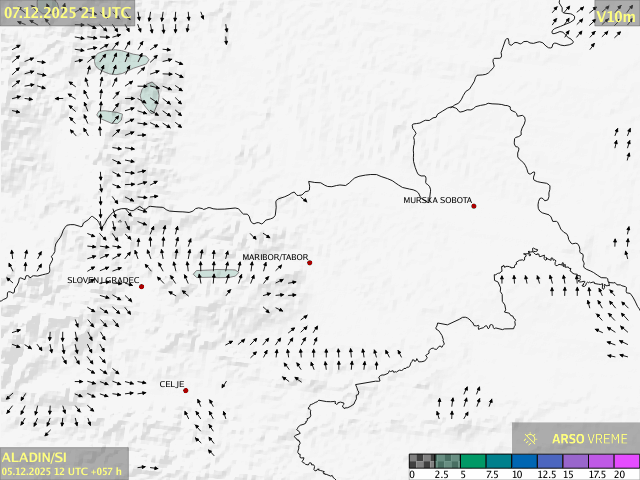The height and width of the screenshot is (480, 640).
Task: Click the red Murska Sobota station dot
Action: (474, 206)
